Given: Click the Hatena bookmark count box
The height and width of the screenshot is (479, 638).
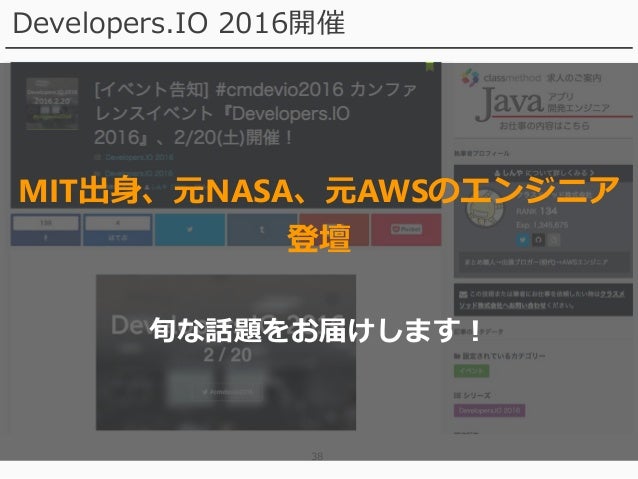Looking at the screenshot, I should [x=118, y=223].
